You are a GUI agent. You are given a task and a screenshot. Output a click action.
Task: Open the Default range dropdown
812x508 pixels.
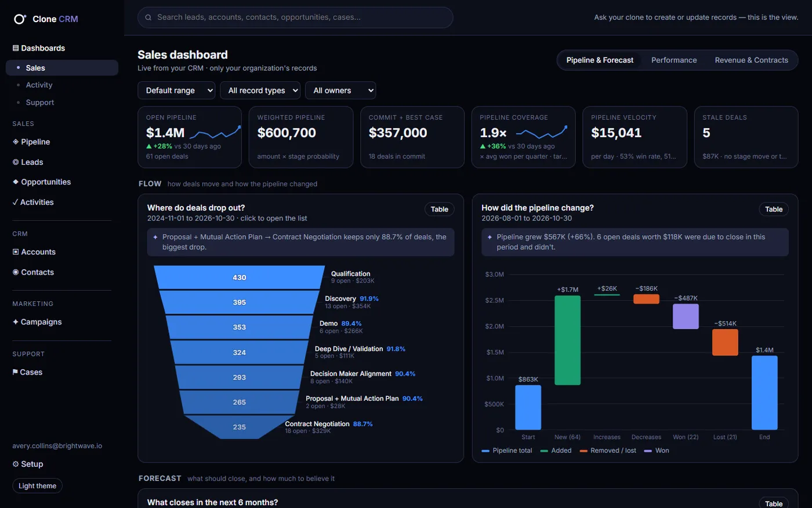(176, 91)
